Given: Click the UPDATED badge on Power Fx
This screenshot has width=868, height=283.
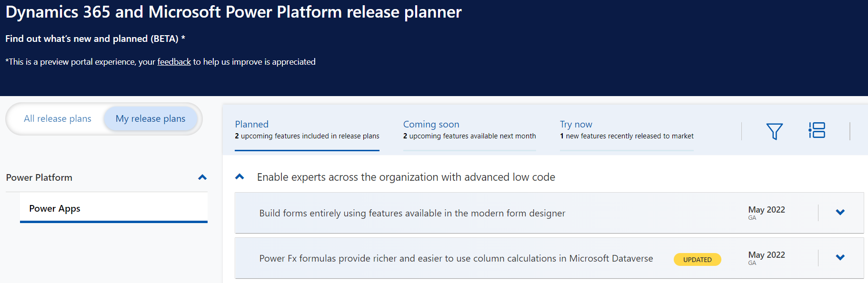Looking at the screenshot, I should (697, 260).
